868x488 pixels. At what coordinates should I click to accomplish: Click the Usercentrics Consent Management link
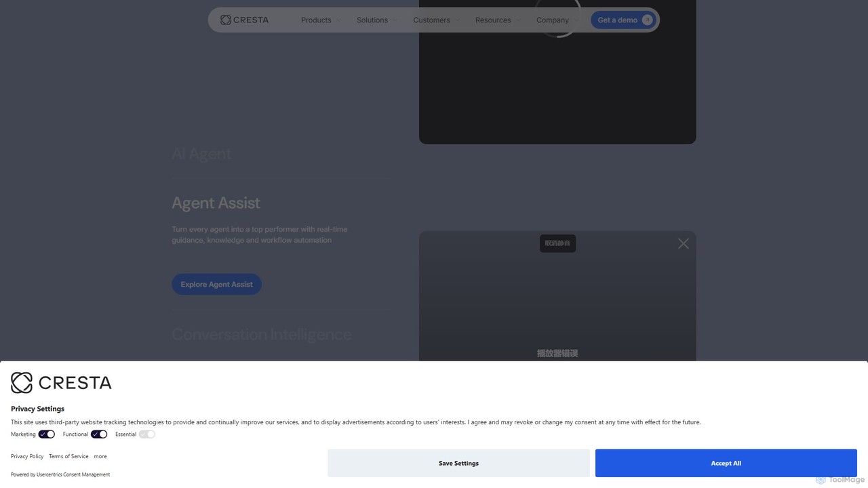click(x=73, y=474)
